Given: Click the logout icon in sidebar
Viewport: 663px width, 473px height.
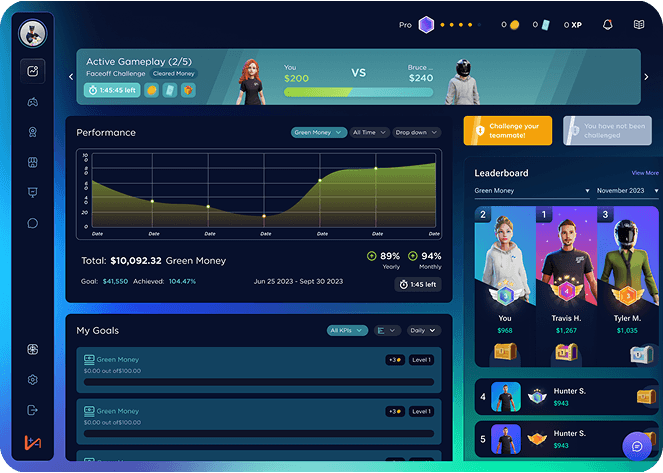Looking at the screenshot, I should point(33,410).
